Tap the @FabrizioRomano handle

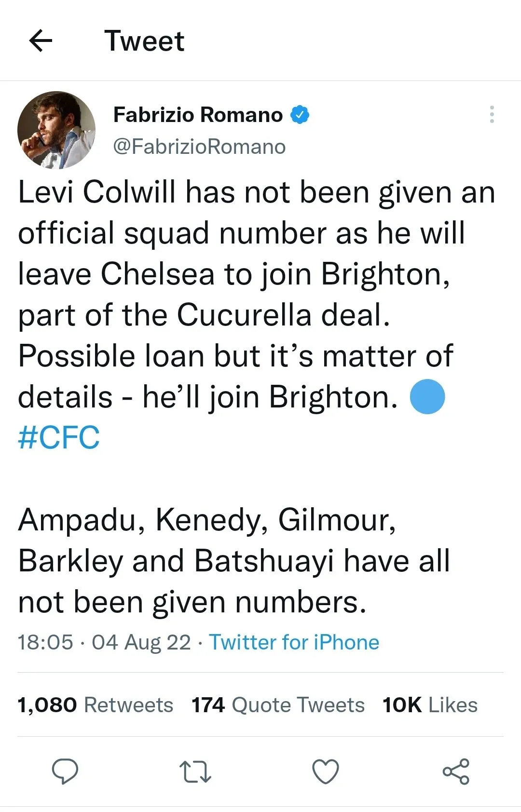click(199, 147)
